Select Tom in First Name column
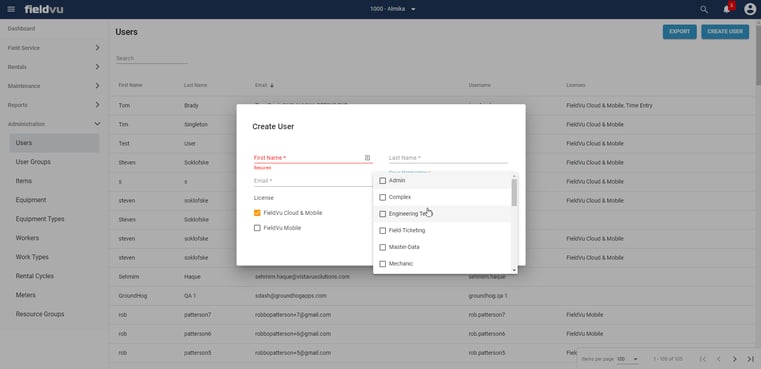This screenshot has height=369, width=761. click(x=124, y=105)
